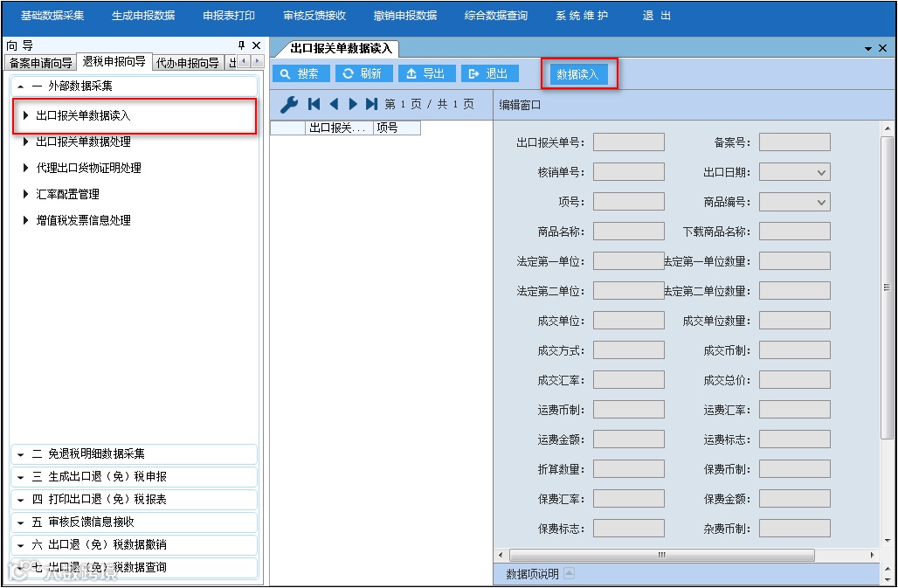Switch to the 代办申报向导 tab
This screenshot has height=588, width=898.
click(x=188, y=63)
